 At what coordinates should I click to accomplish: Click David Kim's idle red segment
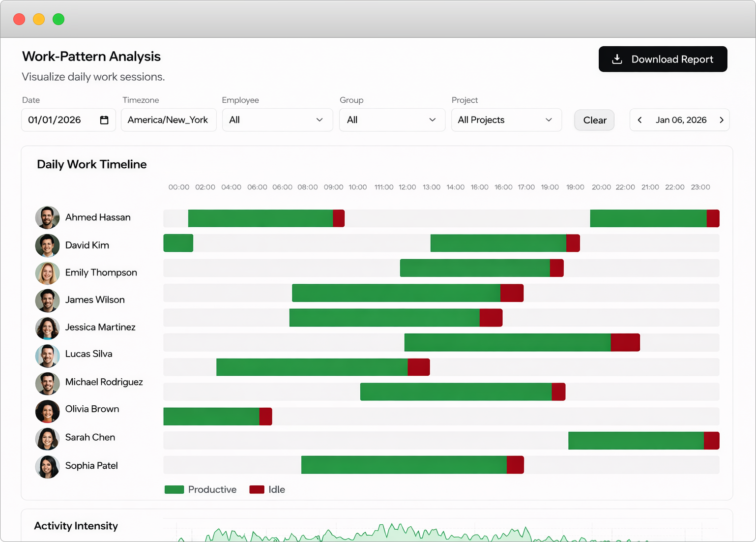tap(573, 243)
